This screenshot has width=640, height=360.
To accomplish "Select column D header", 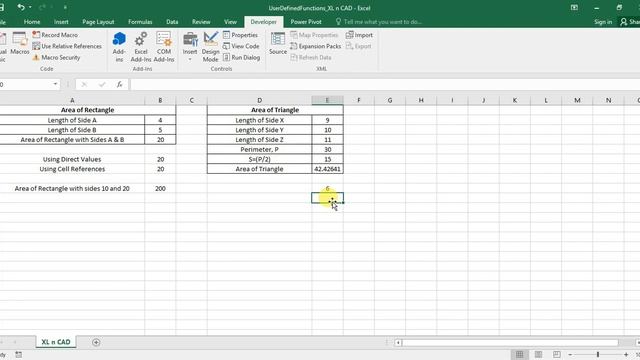I will click(260, 100).
